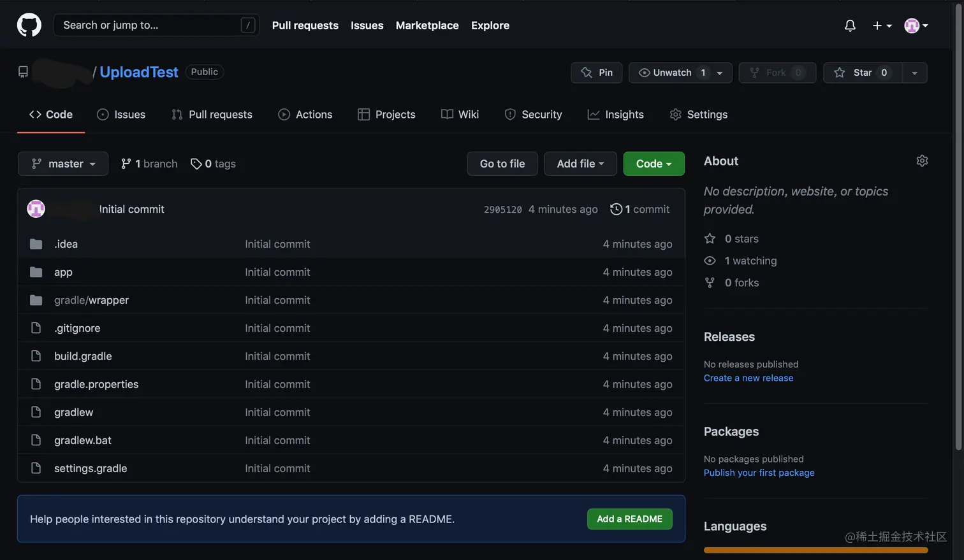
Task: Click the gradle.properties file icon
Action: click(36, 384)
